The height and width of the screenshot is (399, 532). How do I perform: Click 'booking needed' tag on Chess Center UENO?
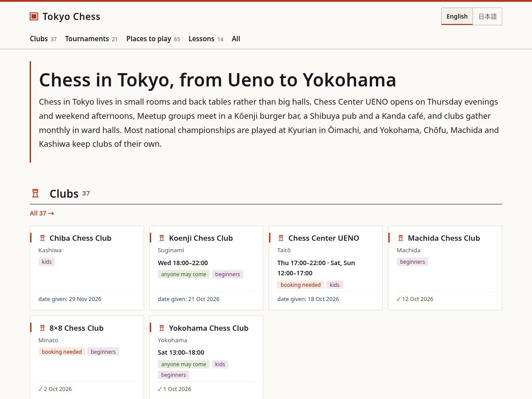[x=301, y=285]
